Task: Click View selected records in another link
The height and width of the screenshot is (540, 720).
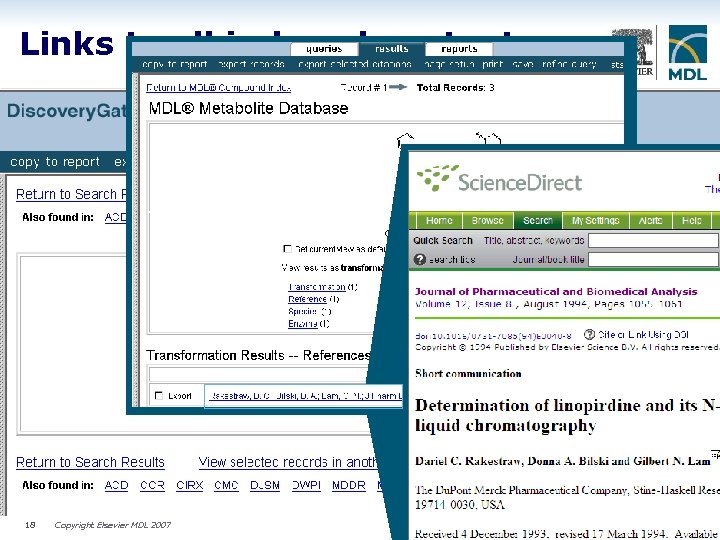Action: click(x=287, y=462)
